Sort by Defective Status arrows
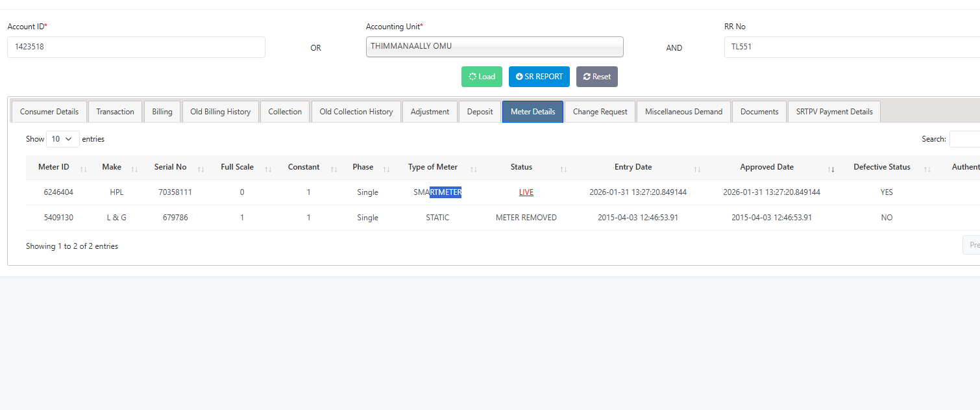 click(x=927, y=170)
